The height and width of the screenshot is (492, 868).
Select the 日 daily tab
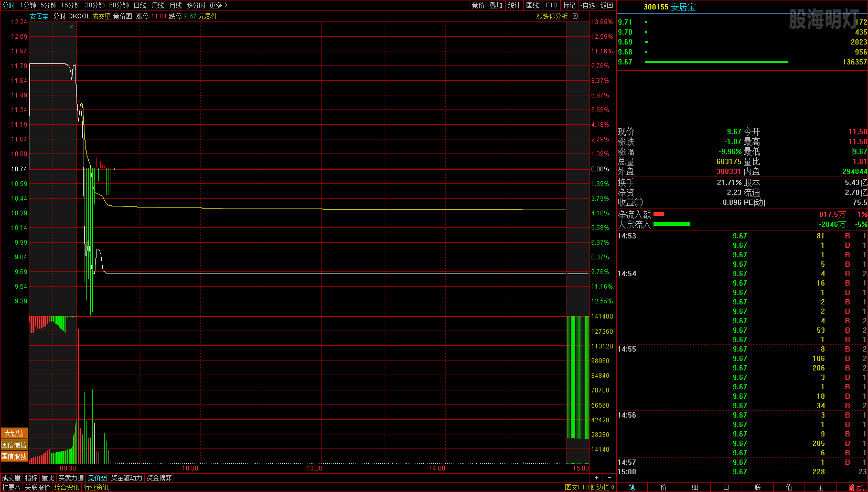pyautogui.click(x=726, y=487)
